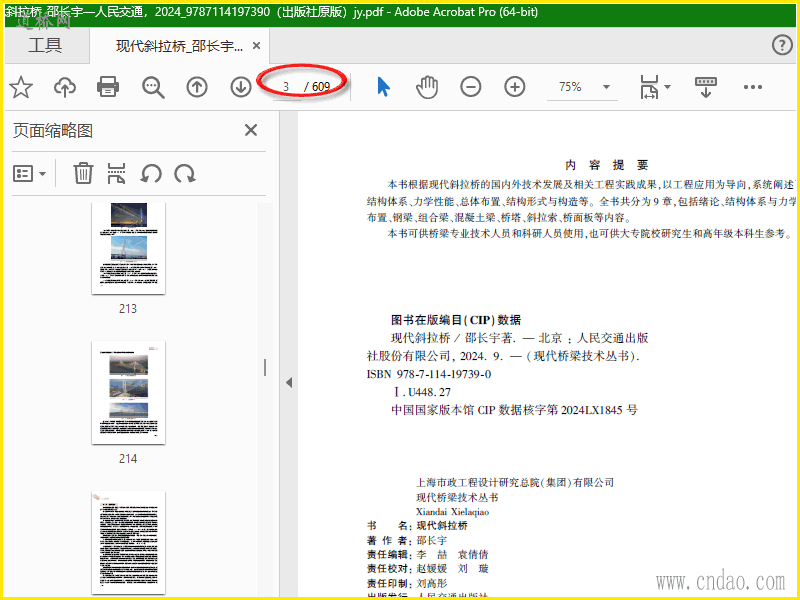Go to next page arrow
800x600 pixels.
click(240, 88)
